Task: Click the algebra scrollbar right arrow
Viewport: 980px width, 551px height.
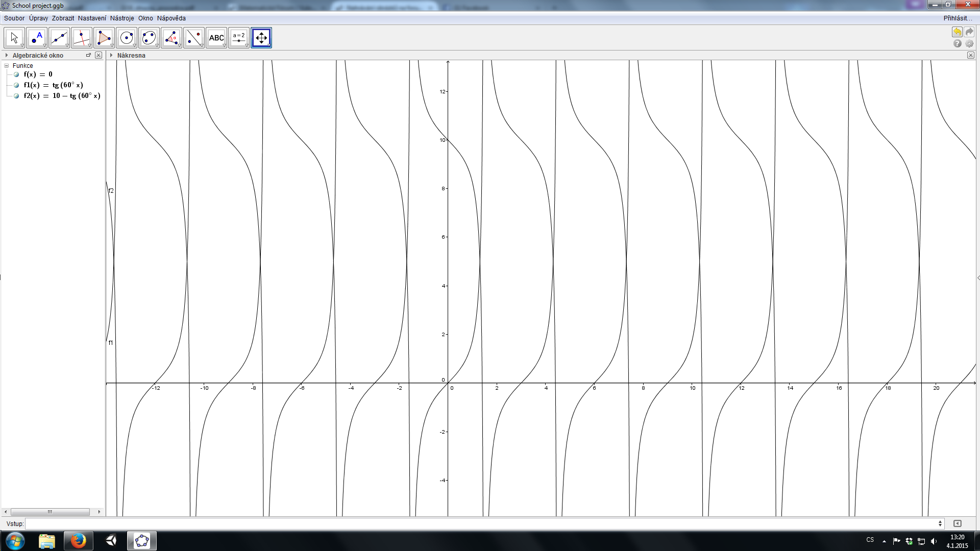Action: [x=99, y=512]
